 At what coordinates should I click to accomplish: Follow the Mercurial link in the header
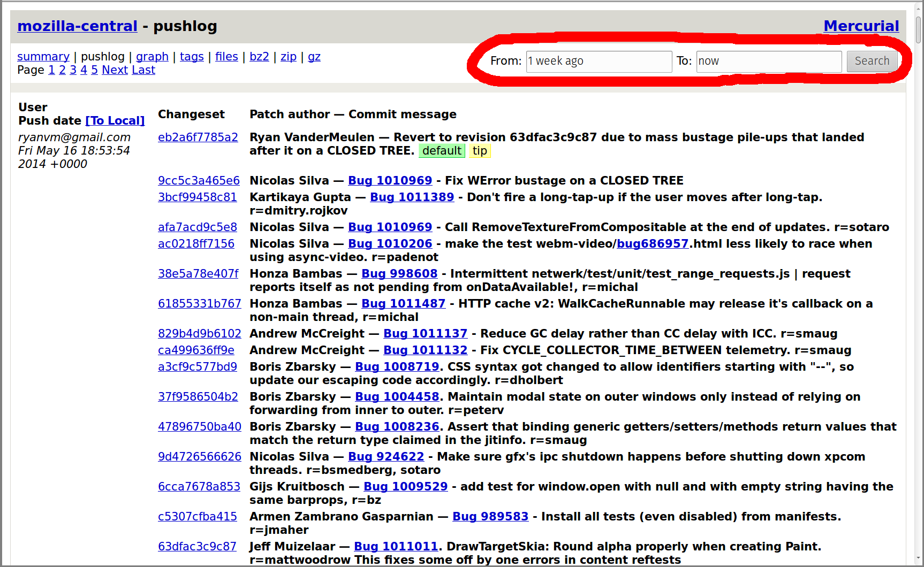(861, 26)
